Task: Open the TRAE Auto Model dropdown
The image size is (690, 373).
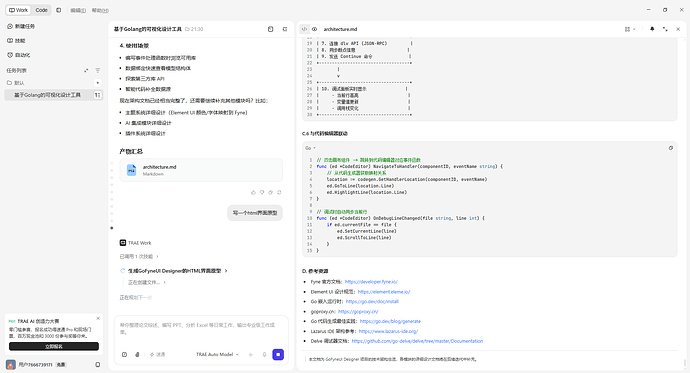Action: pyautogui.click(x=217, y=355)
